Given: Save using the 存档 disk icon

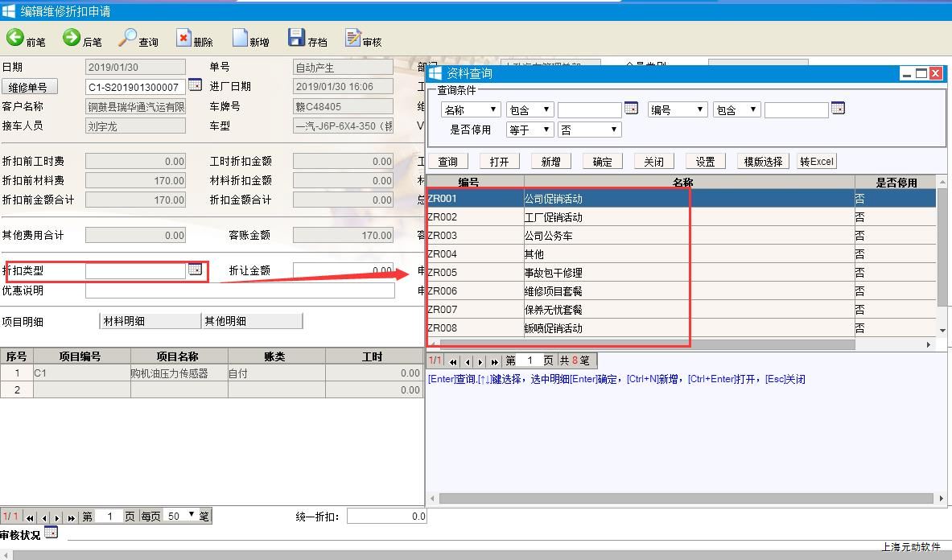Looking at the screenshot, I should pos(296,38).
